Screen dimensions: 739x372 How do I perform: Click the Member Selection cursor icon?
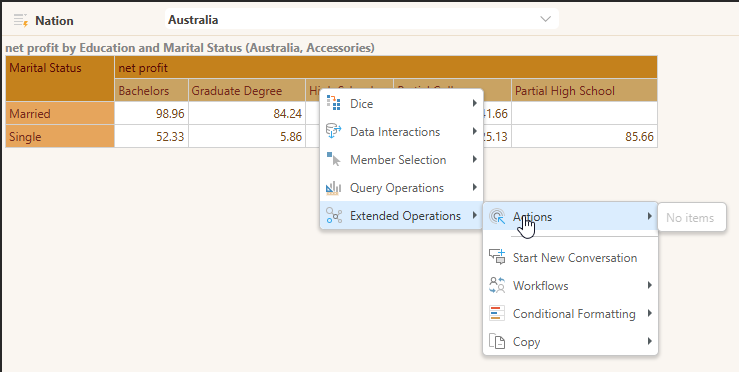(x=334, y=159)
